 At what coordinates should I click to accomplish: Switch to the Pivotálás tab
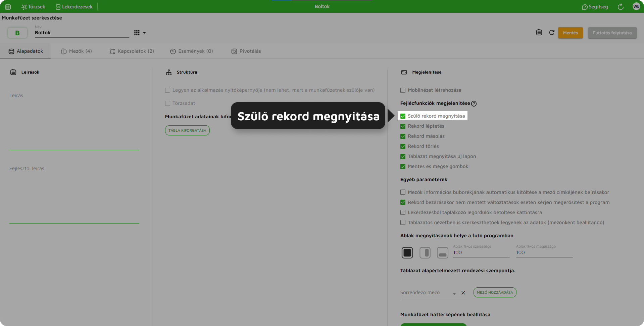click(246, 51)
